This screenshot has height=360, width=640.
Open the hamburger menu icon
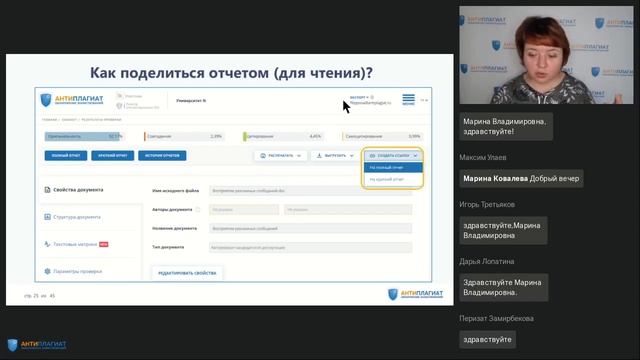point(408,100)
